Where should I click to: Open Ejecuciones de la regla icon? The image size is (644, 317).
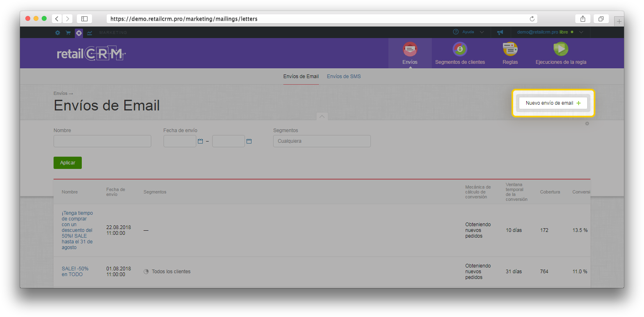[x=561, y=49]
